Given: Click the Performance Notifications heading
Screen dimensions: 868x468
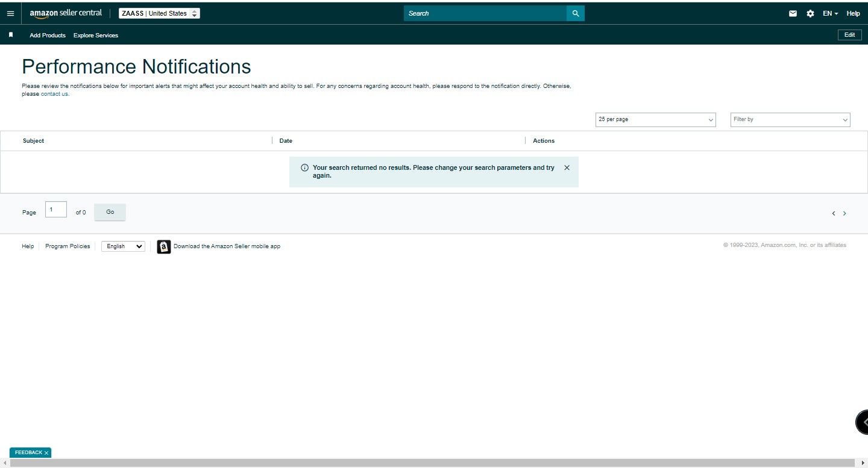Looking at the screenshot, I should (x=137, y=66).
